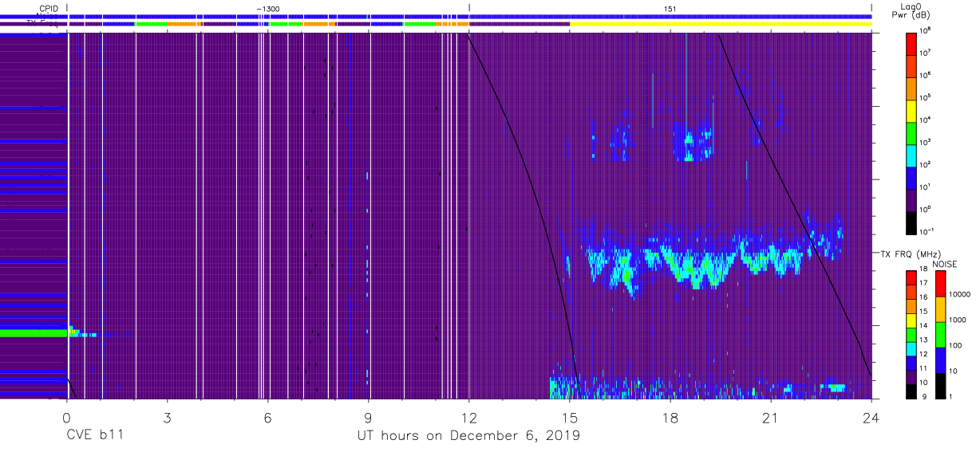Click the green horizontal band left of hour 0
Screen dimensions: 980x452
pyautogui.click(x=34, y=333)
